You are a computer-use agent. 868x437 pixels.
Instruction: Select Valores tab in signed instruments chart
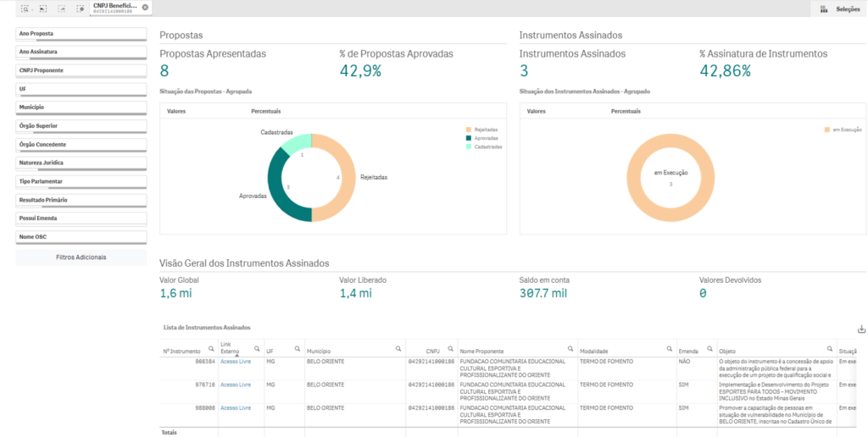coord(537,111)
